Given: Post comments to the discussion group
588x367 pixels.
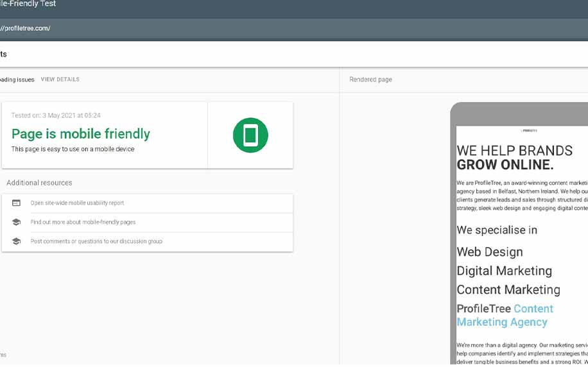Looking at the screenshot, I should [x=96, y=241].
